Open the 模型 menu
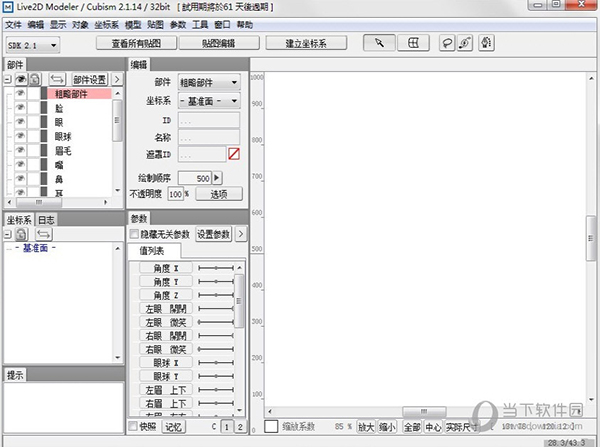 pyautogui.click(x=129, y=24)
